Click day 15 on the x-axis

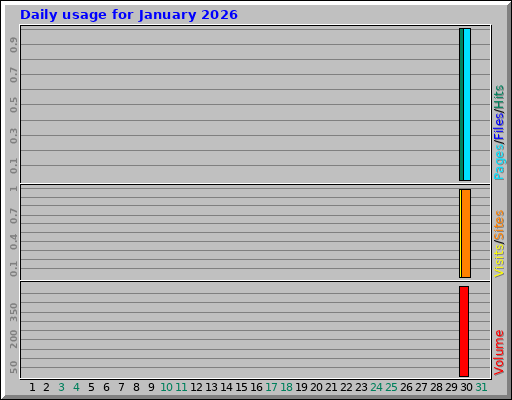click(241, 387)
